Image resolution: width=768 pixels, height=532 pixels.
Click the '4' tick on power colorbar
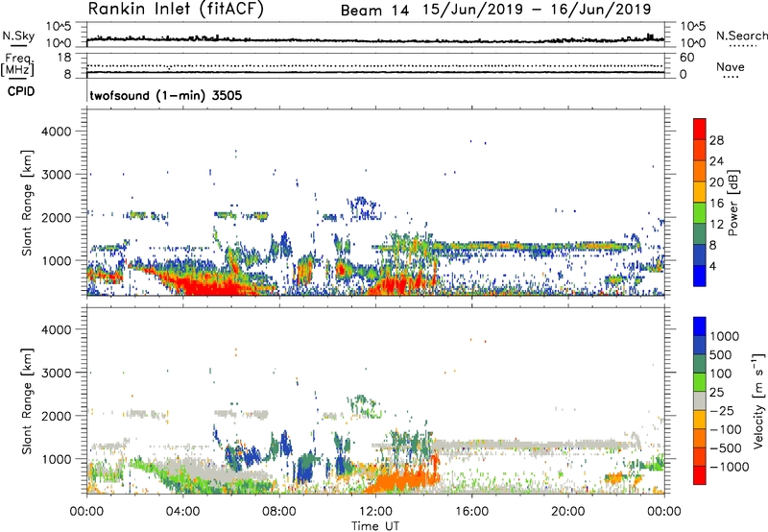[712, 267]
